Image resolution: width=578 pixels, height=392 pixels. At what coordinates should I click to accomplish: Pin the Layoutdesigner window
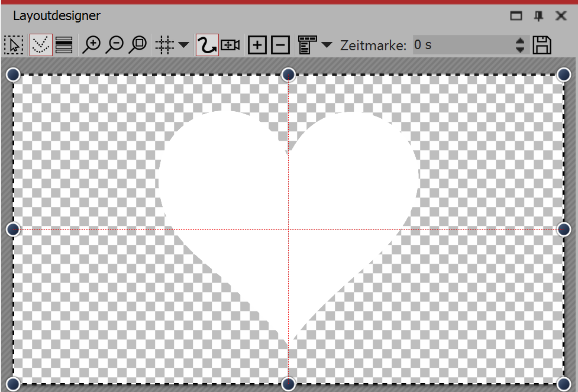click(538, 16)
